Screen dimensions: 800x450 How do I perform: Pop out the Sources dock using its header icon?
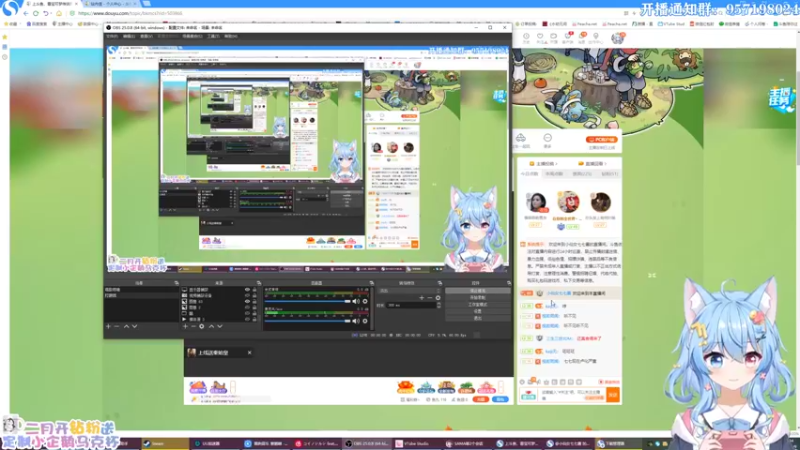[259, 283]
